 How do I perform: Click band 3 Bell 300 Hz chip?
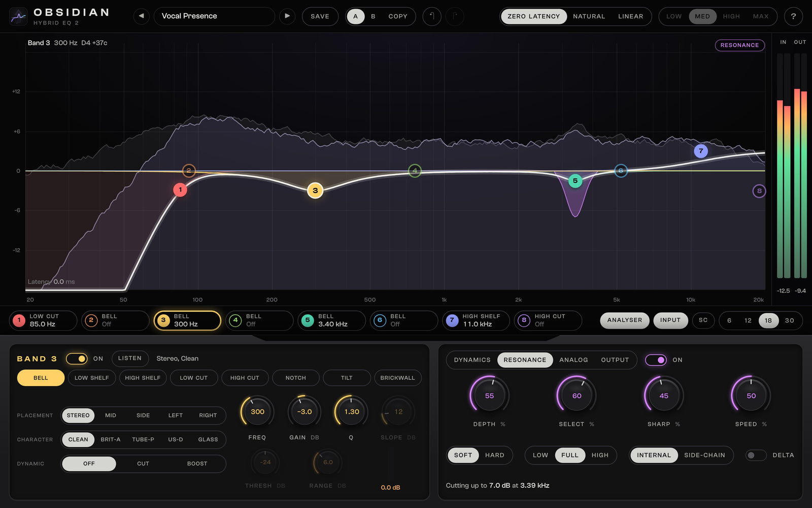coord(187,321)
